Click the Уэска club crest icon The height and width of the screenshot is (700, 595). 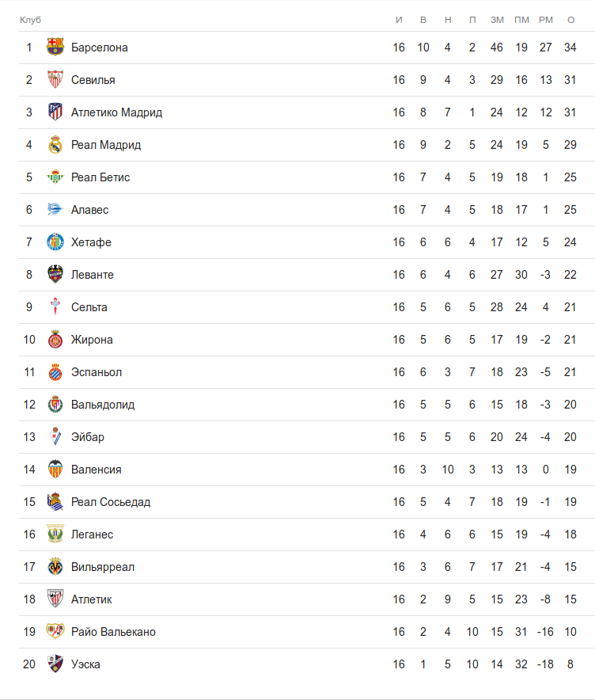tap(55, 664)
